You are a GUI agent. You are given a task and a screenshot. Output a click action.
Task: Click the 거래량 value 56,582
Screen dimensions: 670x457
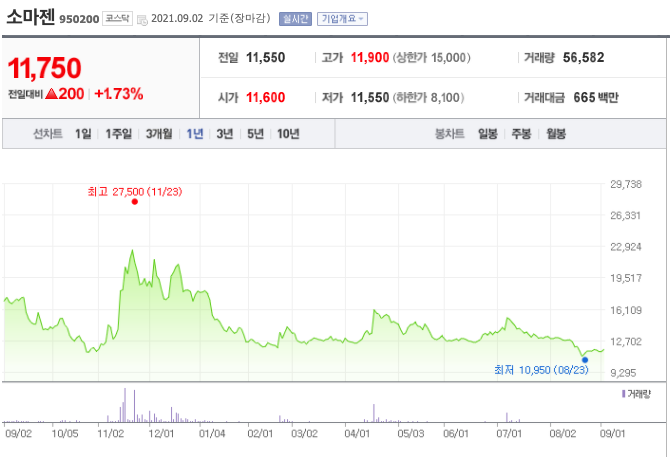(x=584, y=58)
